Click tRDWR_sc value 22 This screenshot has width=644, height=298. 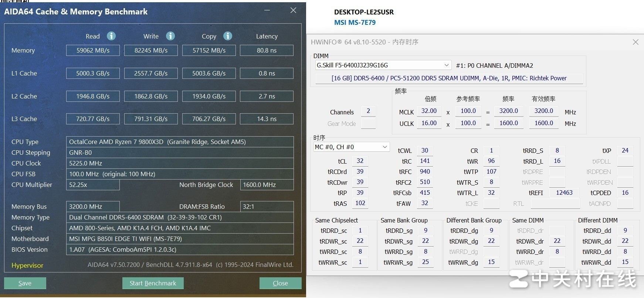coord(360,241)
